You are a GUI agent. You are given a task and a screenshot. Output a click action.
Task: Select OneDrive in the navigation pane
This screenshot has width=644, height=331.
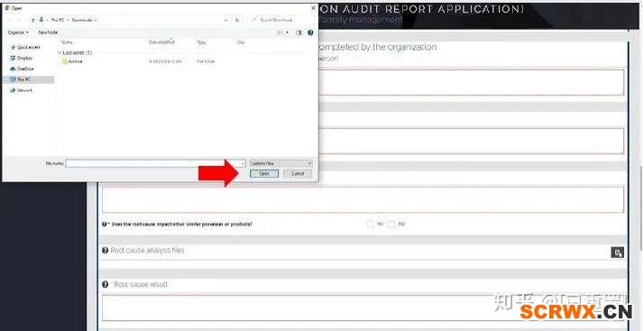tap(23, 69)
